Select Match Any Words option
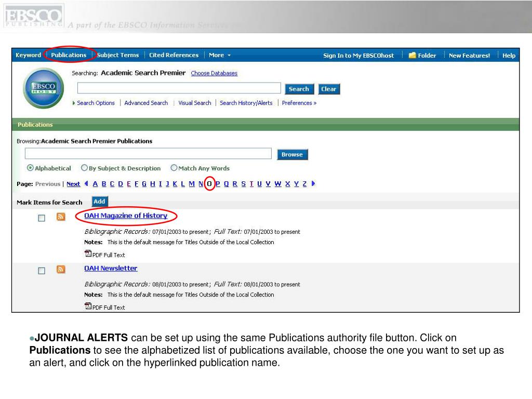The height and width of the screenshot is (399, 532). (174, 168)
